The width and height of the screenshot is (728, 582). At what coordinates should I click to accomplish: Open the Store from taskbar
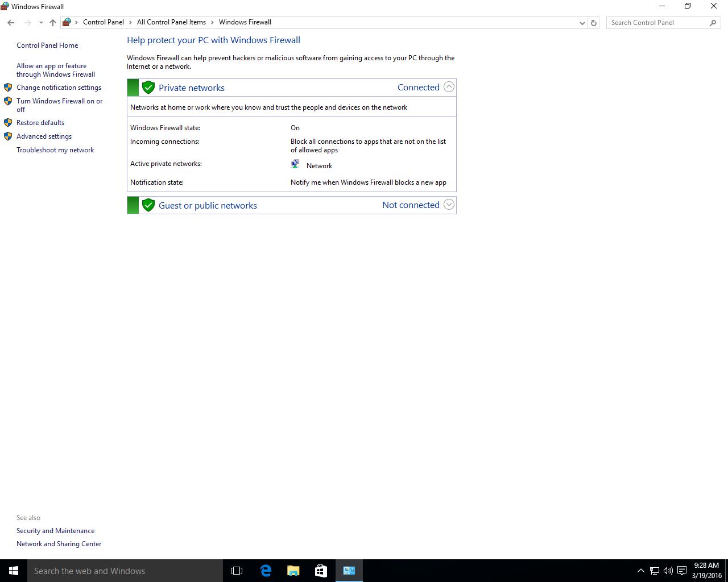coord(321,571)
